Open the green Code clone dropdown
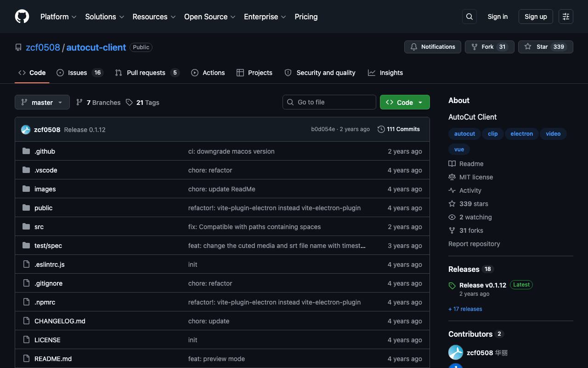This screenshot has width=588, height=368. [405, 102]
